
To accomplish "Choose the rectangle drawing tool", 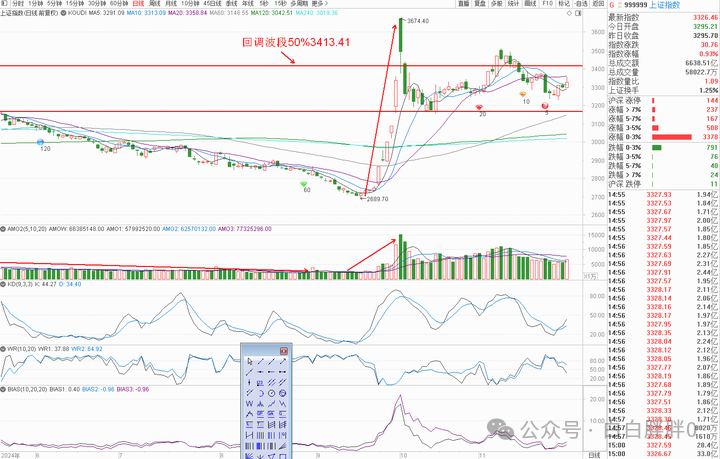I will (282, 455).
